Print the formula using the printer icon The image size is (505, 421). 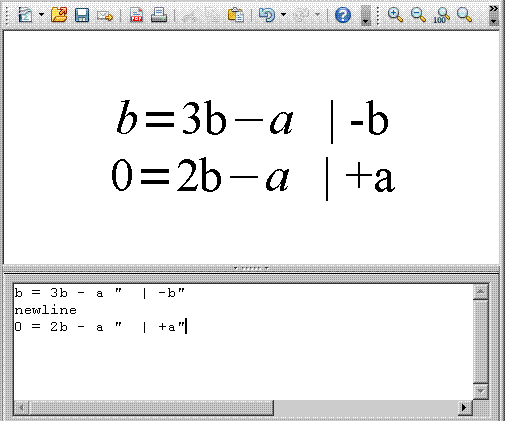coord(159,15)
